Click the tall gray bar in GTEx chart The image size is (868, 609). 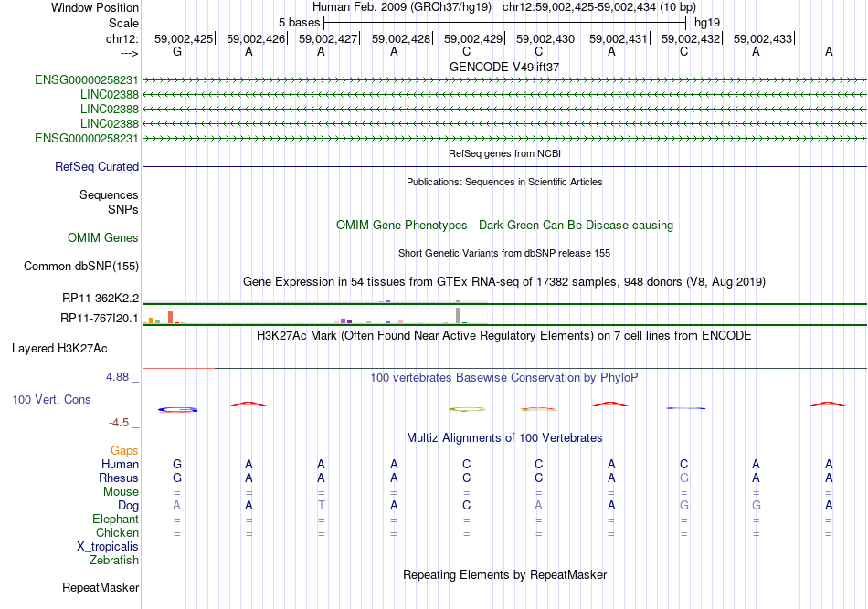(458, 315)
